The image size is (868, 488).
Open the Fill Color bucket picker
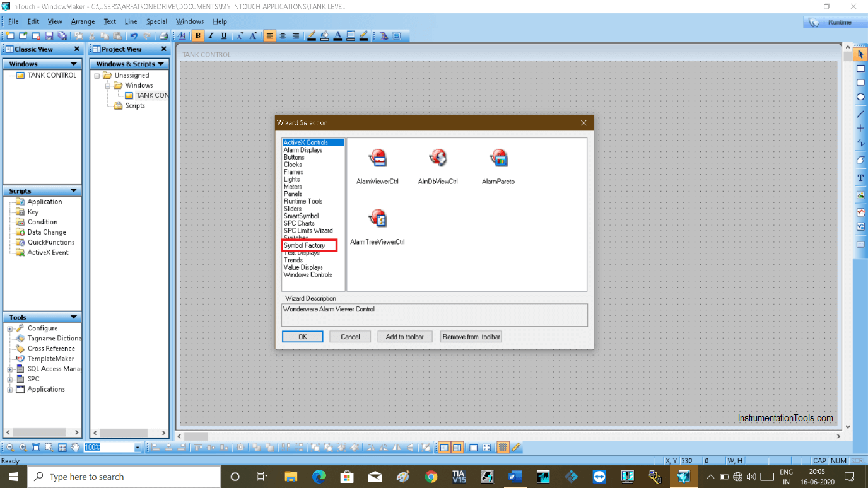324,36
